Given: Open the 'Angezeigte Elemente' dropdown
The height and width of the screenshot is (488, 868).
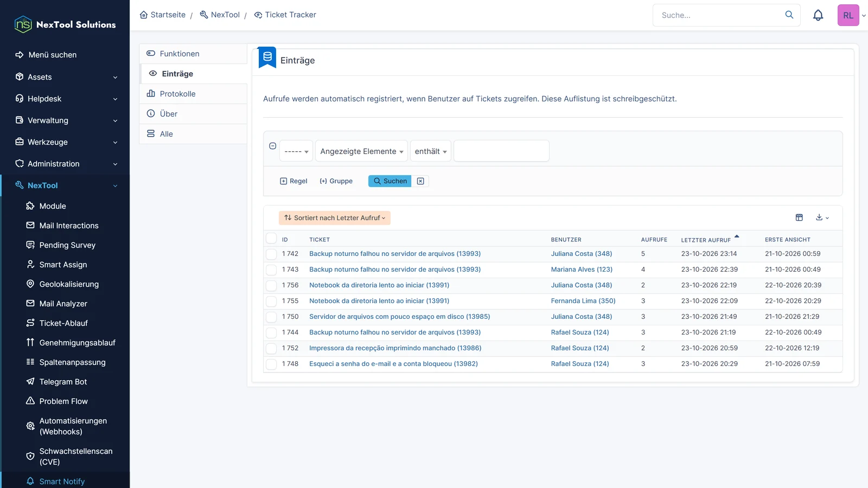Looking at the screenshot, I should click(361, 151).
